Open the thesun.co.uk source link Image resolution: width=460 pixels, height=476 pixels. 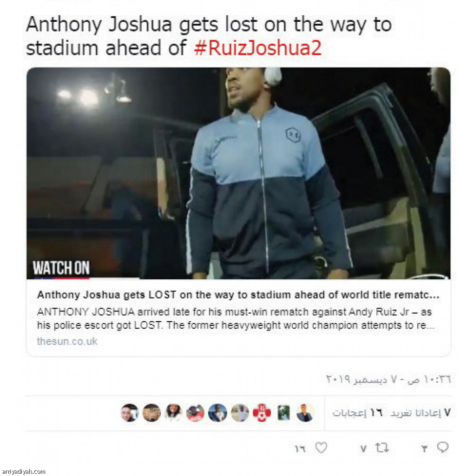click(67, 341)
